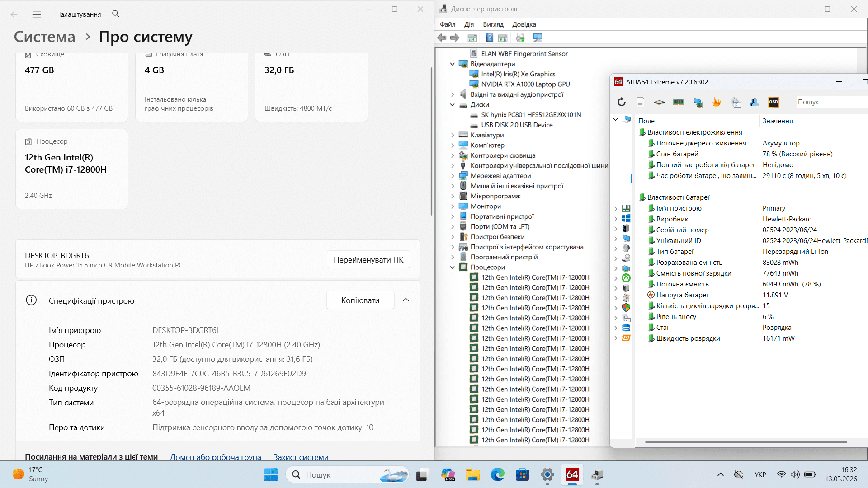This screenshot has height=488, width=868.
Task: Expand the Клавіатури device category
Action: pyautogui.click(x=452, y=135)
